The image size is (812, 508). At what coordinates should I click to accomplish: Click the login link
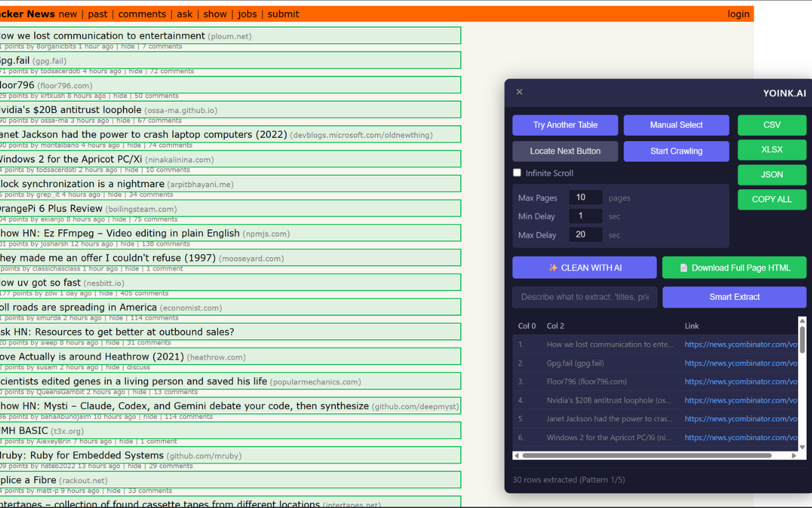tap(738, 14)
